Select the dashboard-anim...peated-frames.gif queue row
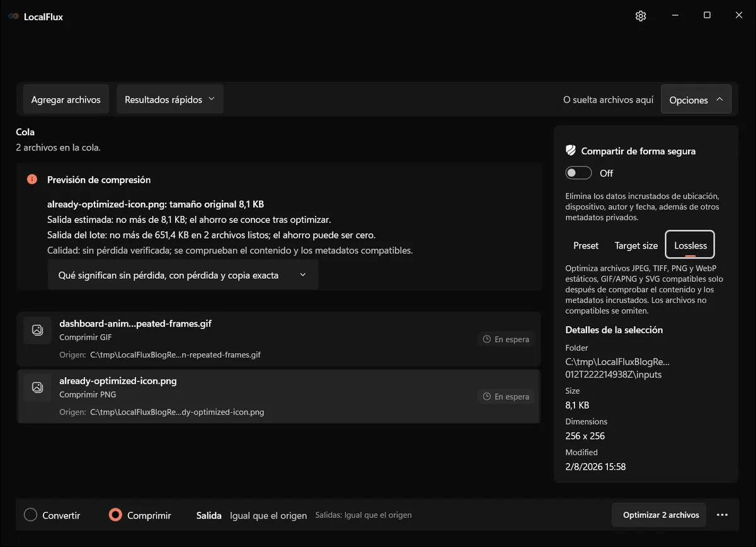Image resolution: width=756 pixels, height=547 pixels. (x=278, y=339)
